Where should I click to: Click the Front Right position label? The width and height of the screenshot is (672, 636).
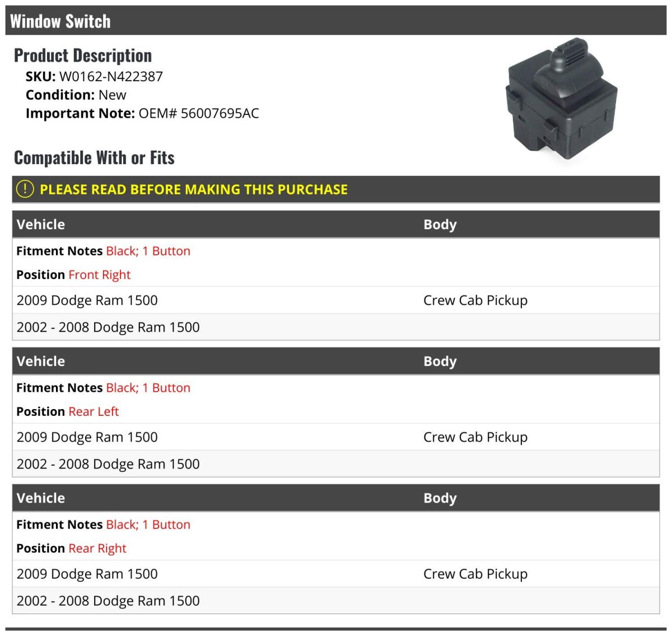pos(99,275)
